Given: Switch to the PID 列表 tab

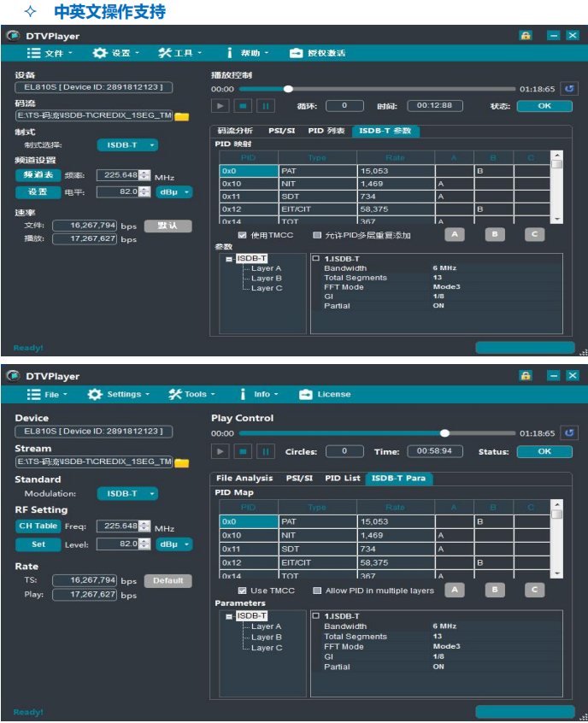Looking at the screenshot, I should [326, 131].
